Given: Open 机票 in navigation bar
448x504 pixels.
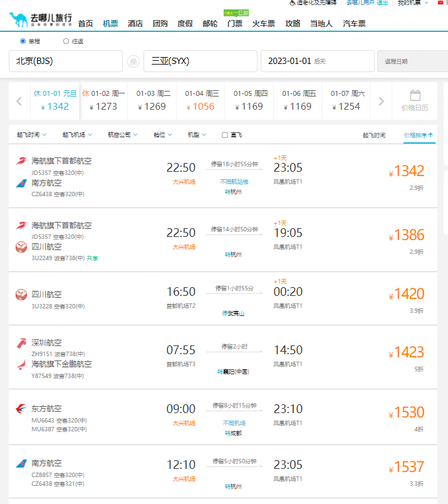Looking at the screenshot, I should coord(110,24).
